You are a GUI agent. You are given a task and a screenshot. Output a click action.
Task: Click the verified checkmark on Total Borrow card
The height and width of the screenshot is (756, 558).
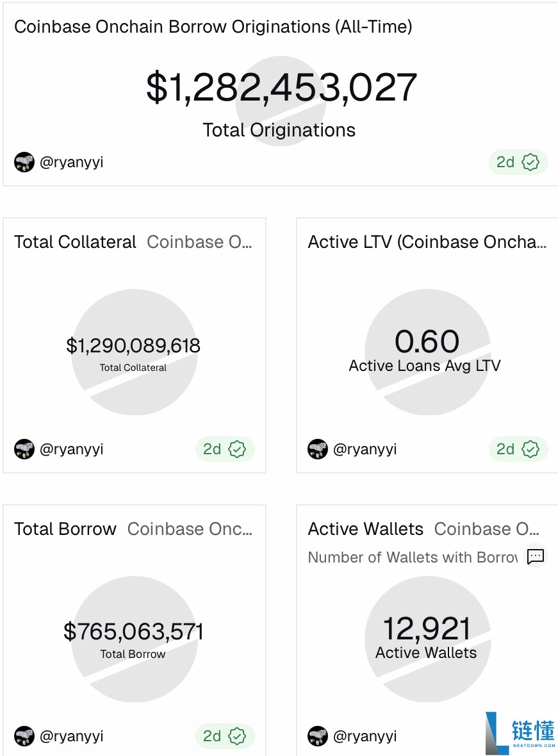(x=237, y=736)
